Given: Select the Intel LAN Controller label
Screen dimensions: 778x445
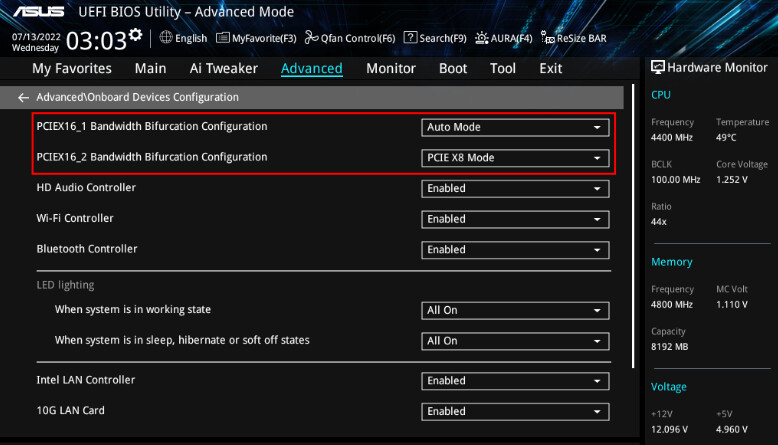Looking at the screenshot, I should (85, 380).
